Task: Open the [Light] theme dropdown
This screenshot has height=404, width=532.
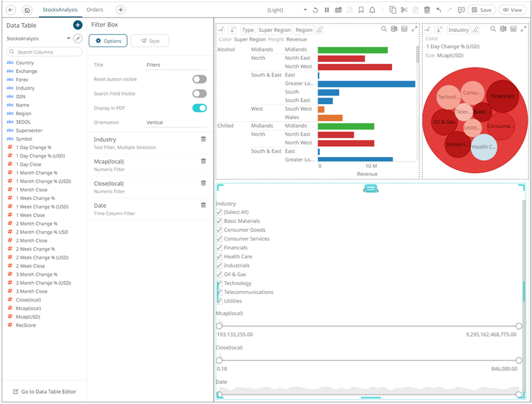Action: [x=305, y=10]
